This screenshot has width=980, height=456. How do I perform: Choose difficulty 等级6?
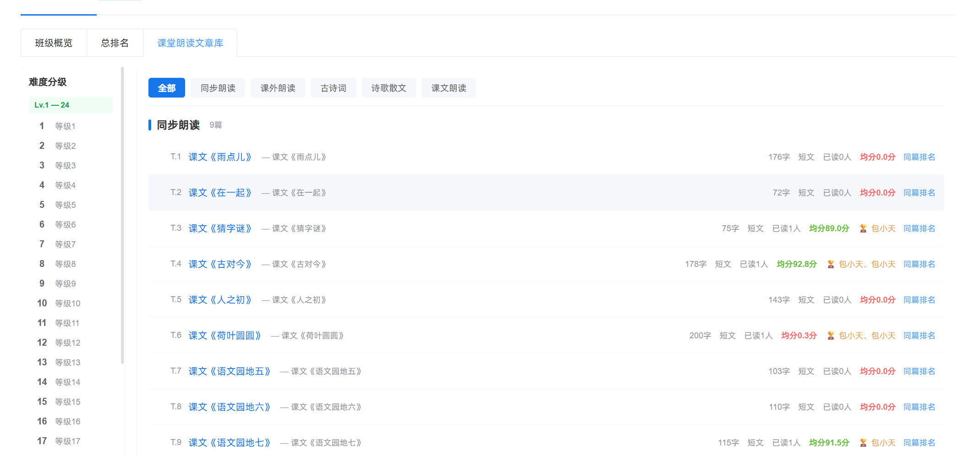(x=65, y=224)
